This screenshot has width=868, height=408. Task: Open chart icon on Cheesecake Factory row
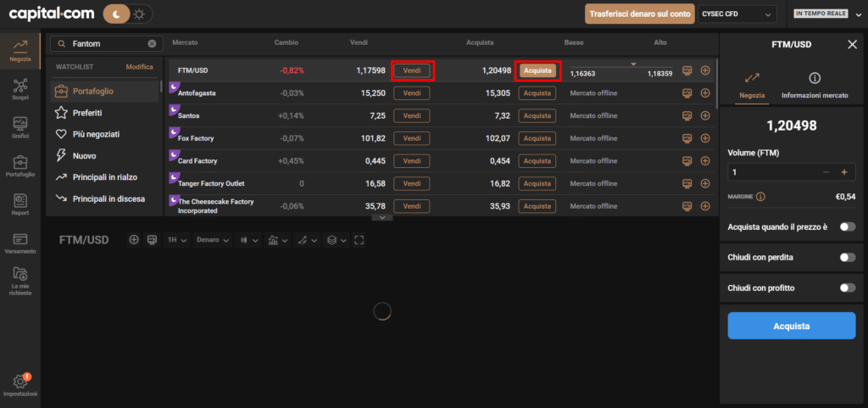tap(687, 206)
